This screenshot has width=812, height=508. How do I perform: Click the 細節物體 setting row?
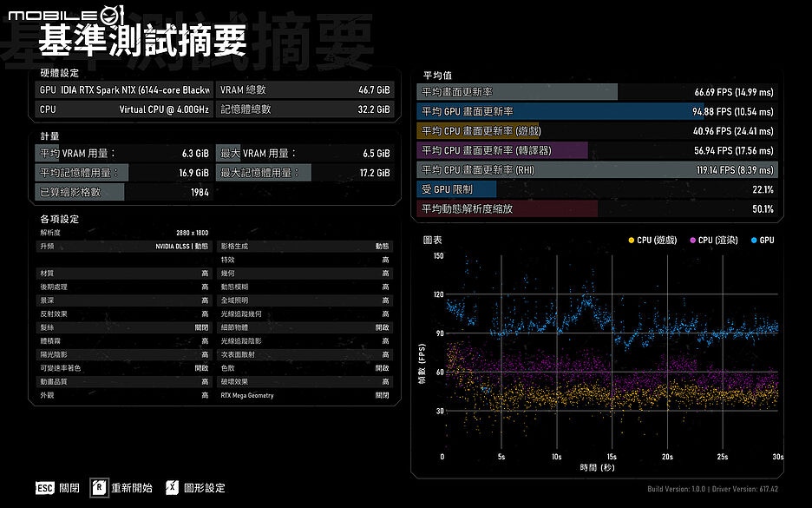[305, 327]
